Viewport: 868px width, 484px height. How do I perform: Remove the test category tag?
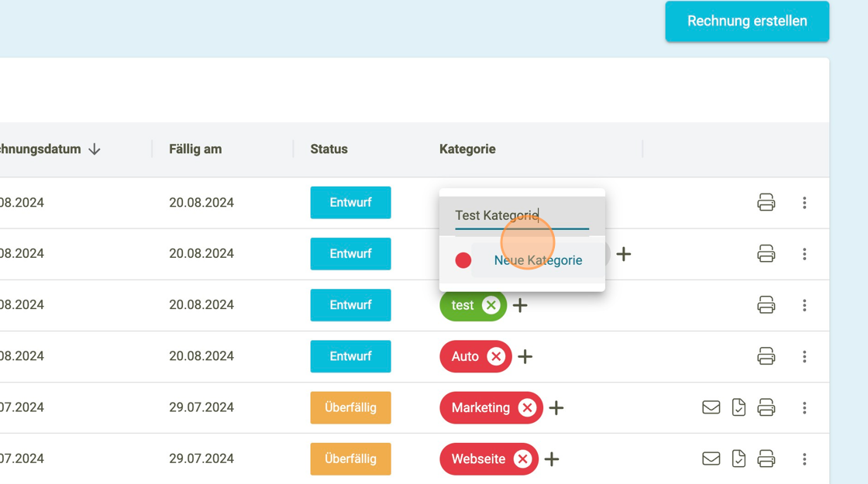point(491,305)
